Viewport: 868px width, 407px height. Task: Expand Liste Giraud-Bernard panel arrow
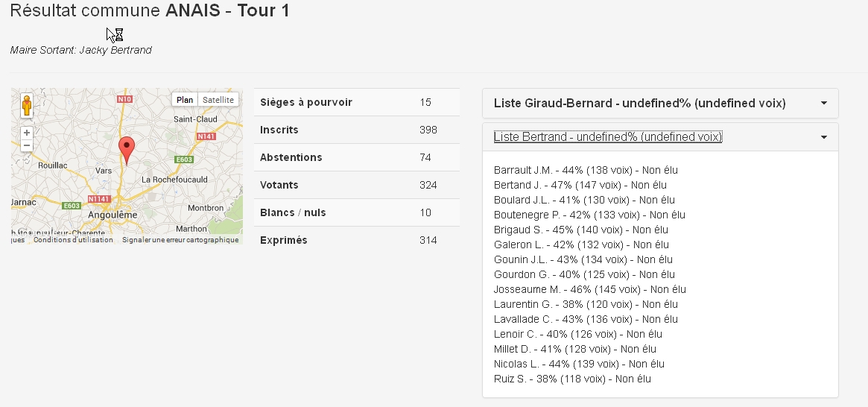point(823,104)
